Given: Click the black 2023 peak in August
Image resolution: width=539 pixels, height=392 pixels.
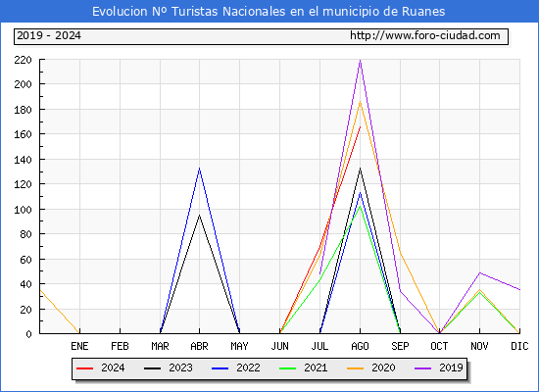Looking at the screenshot, I should tap(360, 169).
